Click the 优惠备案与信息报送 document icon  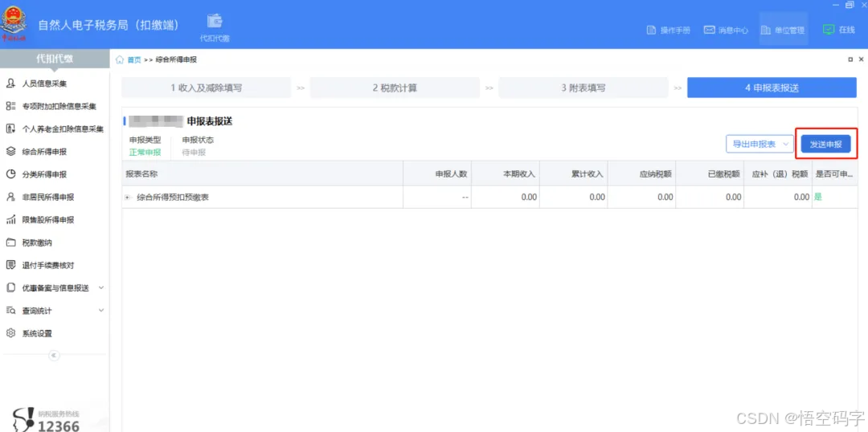(x=10, y=287)
